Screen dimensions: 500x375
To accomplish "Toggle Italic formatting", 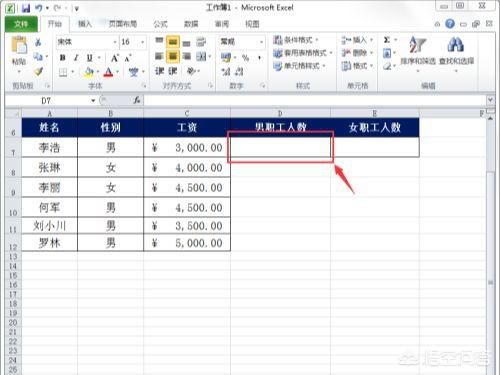I will (76, 58).
